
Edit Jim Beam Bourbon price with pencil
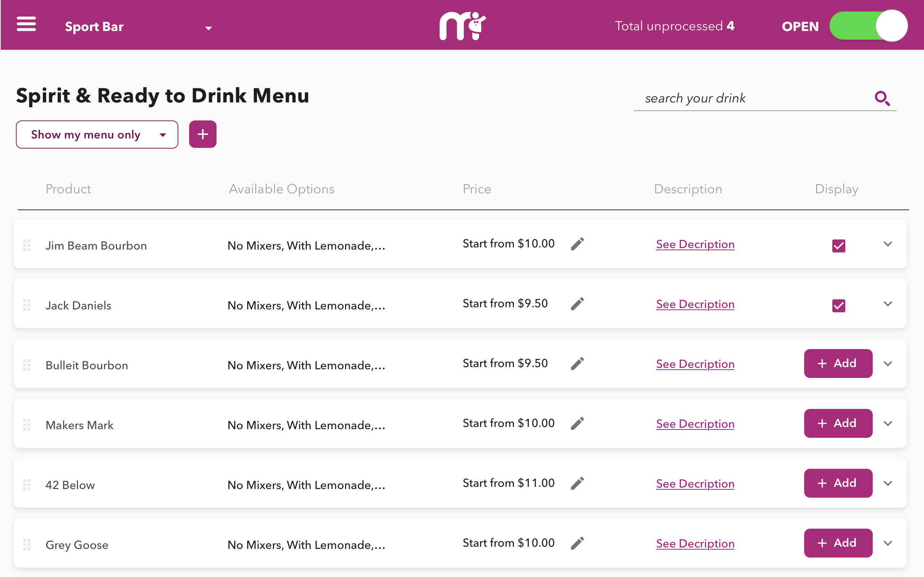coord(577,244)
